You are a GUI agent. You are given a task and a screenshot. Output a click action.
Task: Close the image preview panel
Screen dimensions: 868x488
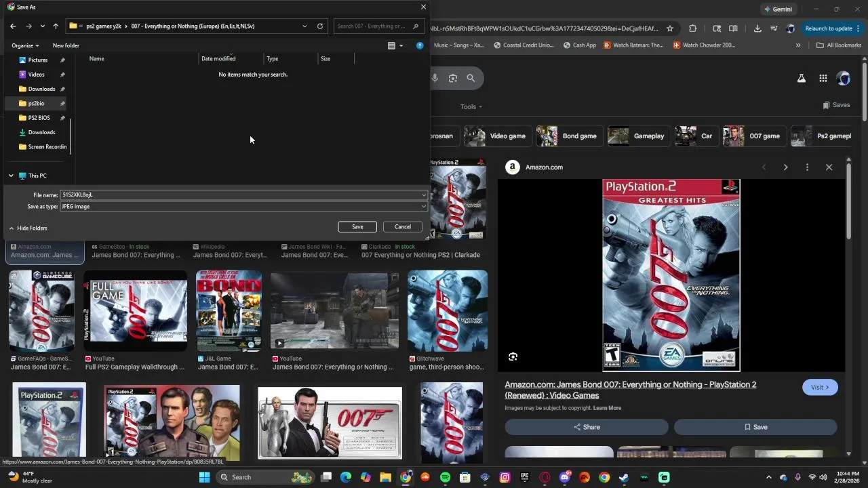click(829, 167)
